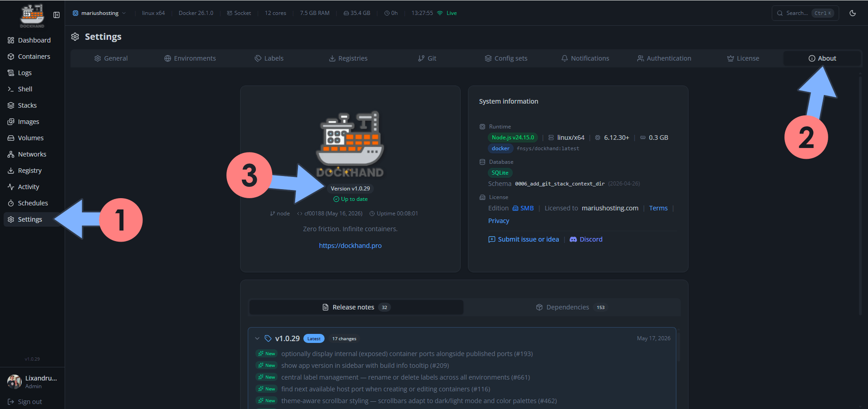Screen dimensions: 868x409
Task: Open the Lixandru Admin user profile
Action: 32,382
